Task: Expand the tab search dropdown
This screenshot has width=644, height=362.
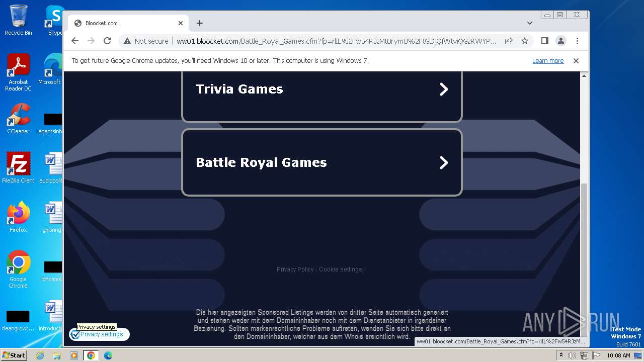Action: click(x=530, y=23)
